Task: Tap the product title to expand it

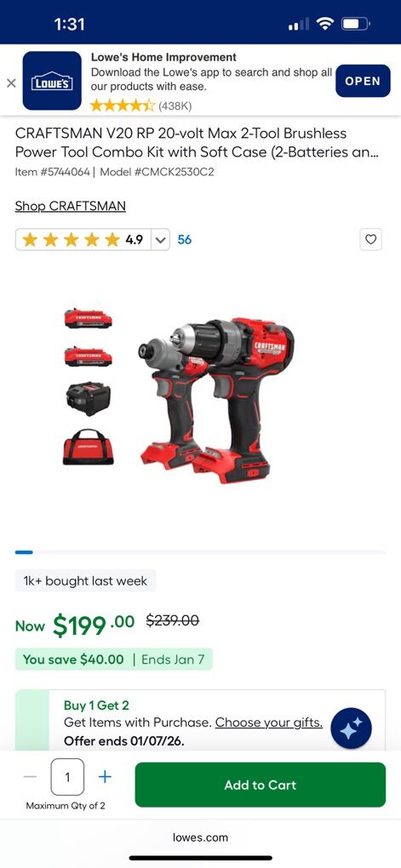Action: coord(197,142)
